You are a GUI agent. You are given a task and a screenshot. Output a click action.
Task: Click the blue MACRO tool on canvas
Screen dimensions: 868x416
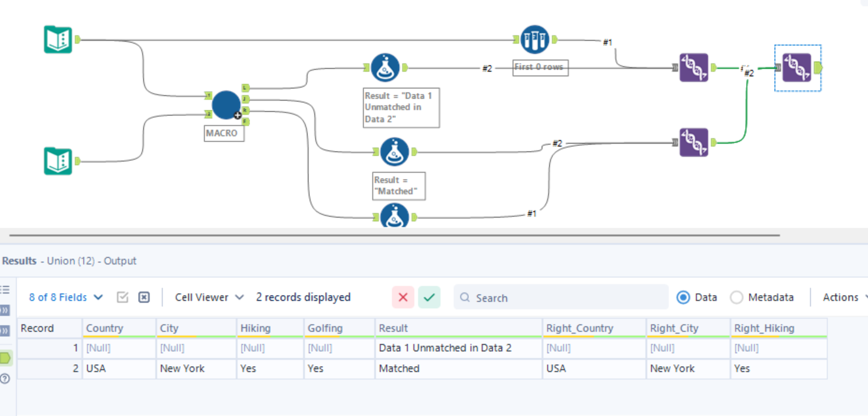coord(226,105)
